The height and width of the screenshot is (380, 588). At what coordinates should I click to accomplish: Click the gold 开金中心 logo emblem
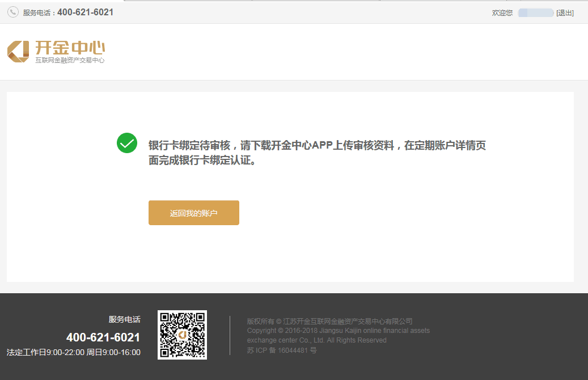coord(18,52)
